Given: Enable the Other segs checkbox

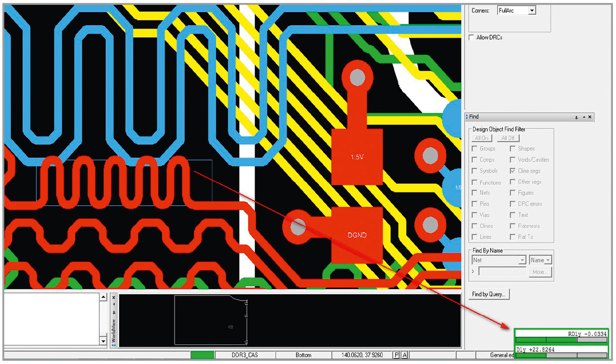Looking at the screenshot, I should click(x=513, y=182).
